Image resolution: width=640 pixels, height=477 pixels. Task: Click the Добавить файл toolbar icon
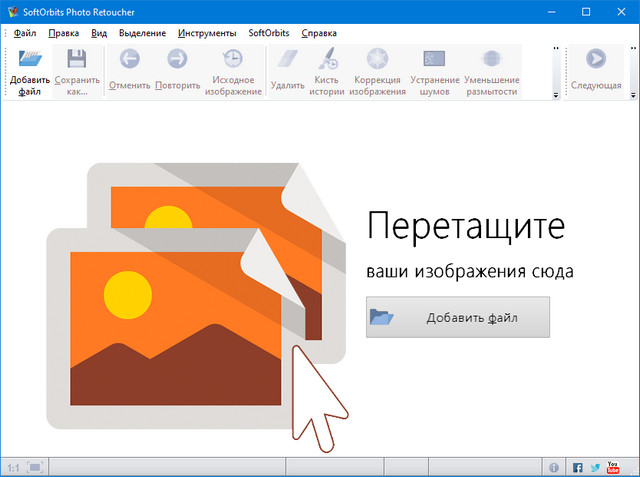click(29, 71)
